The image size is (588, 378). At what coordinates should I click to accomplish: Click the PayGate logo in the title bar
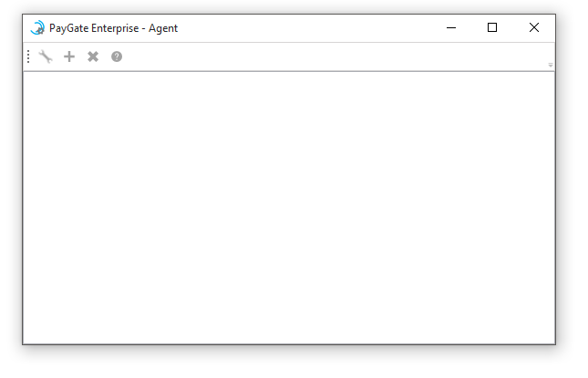coord(37,28)
